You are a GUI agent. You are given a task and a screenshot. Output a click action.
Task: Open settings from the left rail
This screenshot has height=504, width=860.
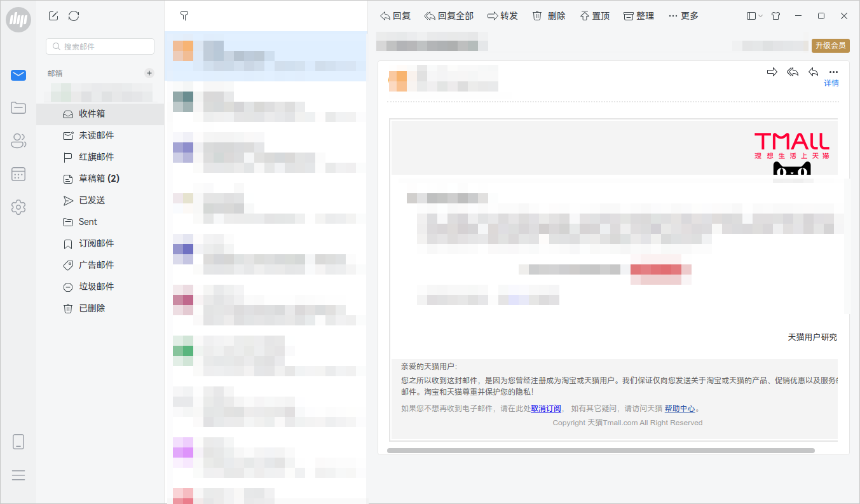[18, 207]
